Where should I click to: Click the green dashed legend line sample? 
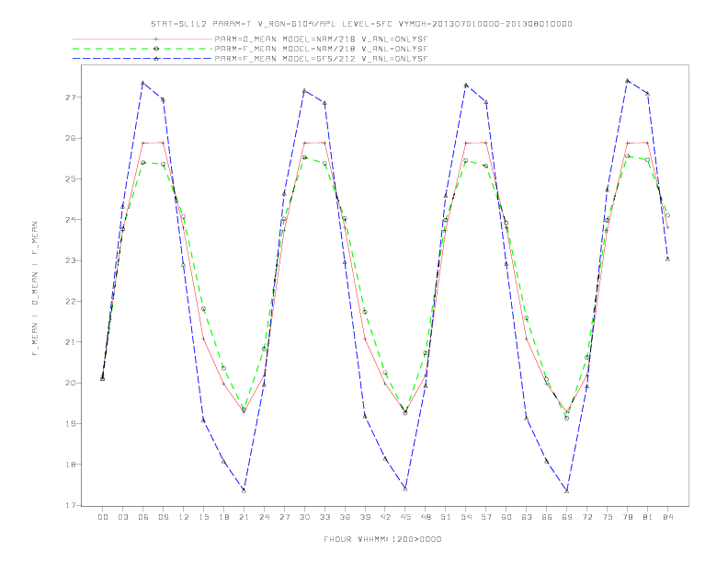click(142, 49)
